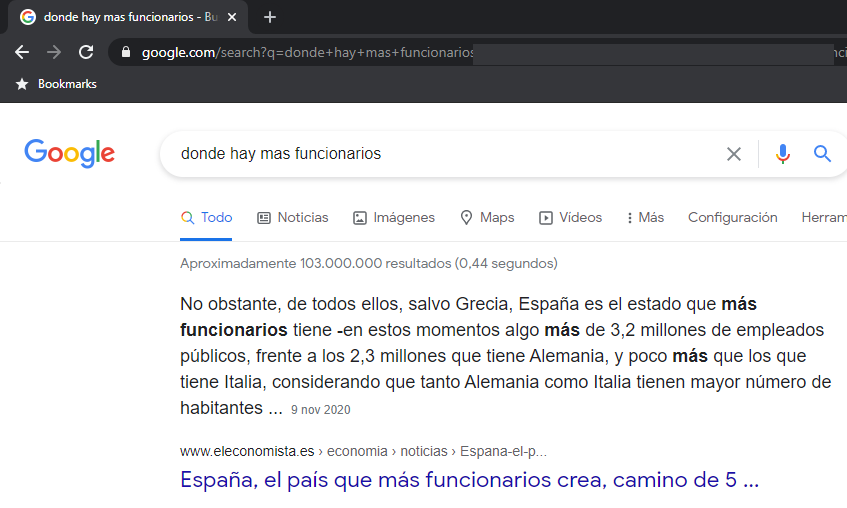
Task: Click the padlock site security icon
Action: [x=126, y=52]
